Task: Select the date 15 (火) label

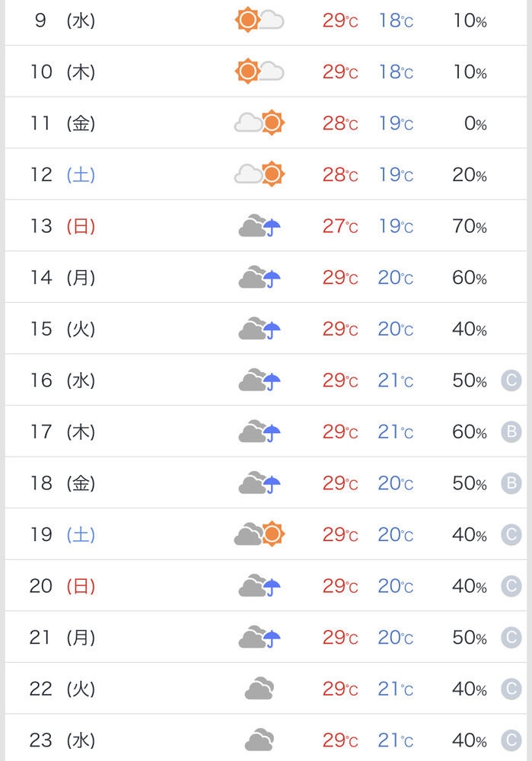Action: point(62,329)
